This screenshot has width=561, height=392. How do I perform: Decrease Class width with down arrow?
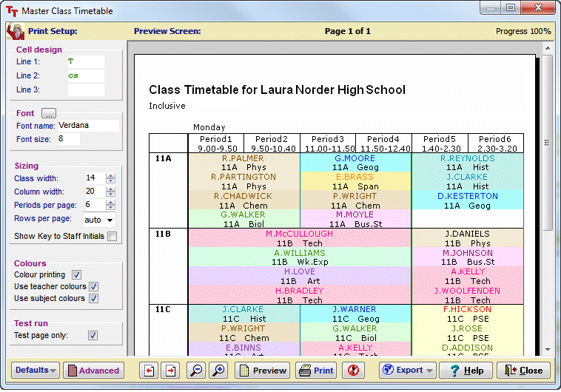pyautogui.click(x=110, y=180)
